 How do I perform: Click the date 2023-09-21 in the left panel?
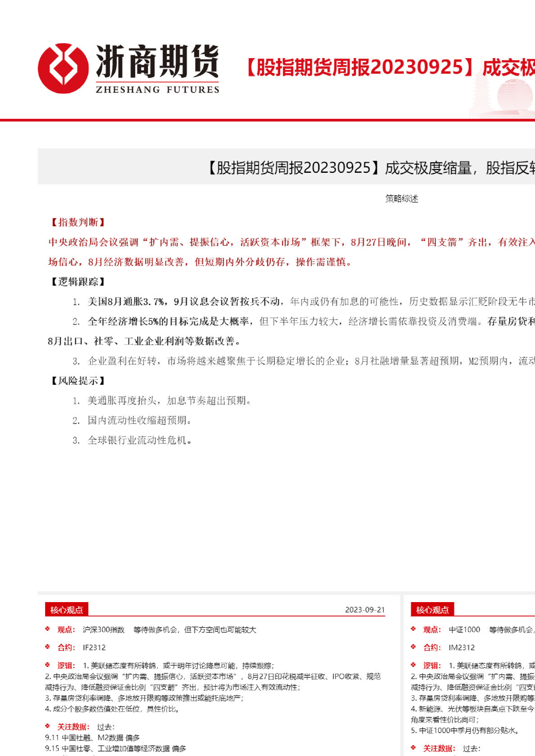[x=365, y=610]
